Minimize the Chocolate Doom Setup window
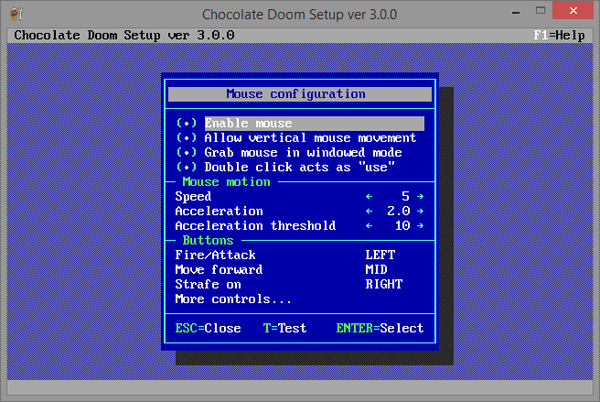The width and height of the screenshot is (600, 402). [x=516, y=12]
